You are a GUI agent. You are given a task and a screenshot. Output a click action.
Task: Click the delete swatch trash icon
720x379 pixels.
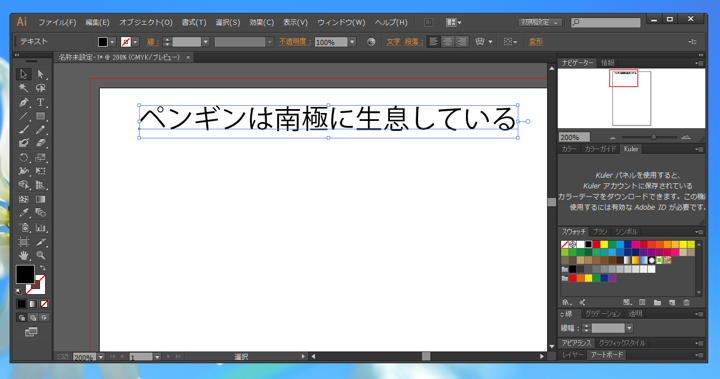pyautogui.click(x=686, y=302)
